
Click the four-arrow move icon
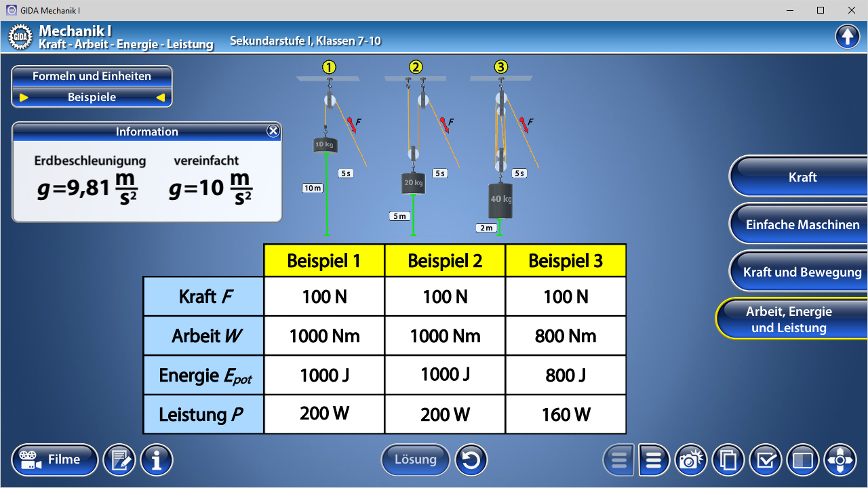coord(840,461)
